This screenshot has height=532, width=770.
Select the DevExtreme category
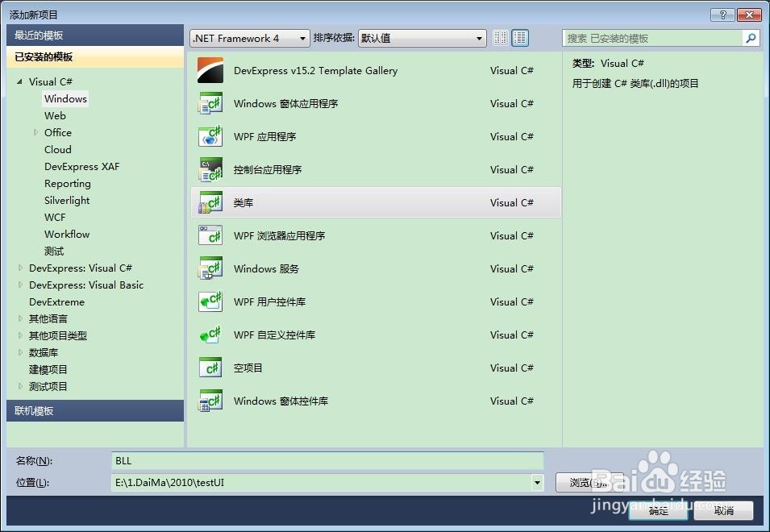click(x=57, y=301)
